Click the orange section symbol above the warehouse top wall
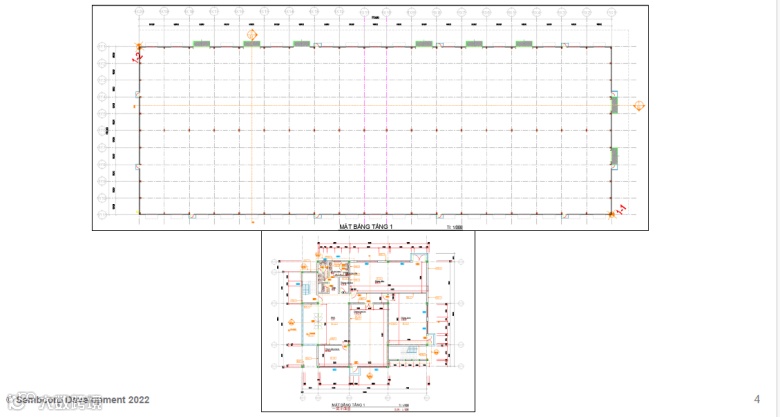780x417 pixels. pos(252,35)
